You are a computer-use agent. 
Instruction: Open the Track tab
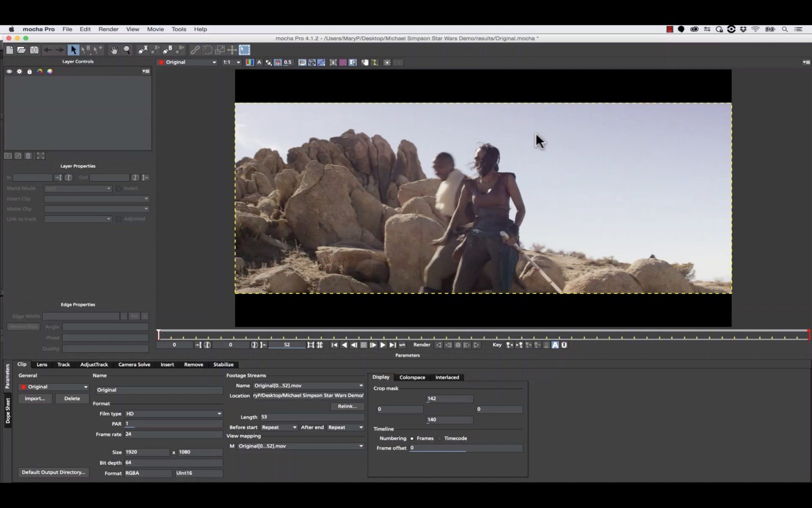63,364
